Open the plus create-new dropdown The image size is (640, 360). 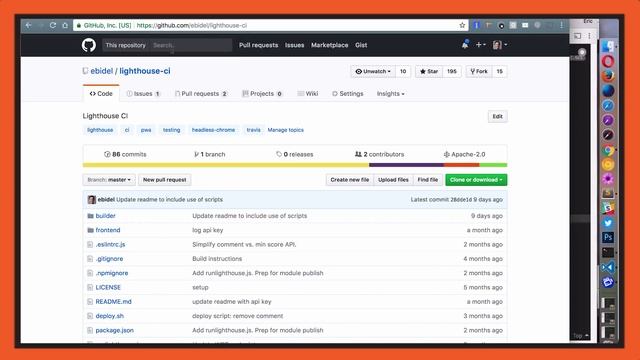(480, 45)
